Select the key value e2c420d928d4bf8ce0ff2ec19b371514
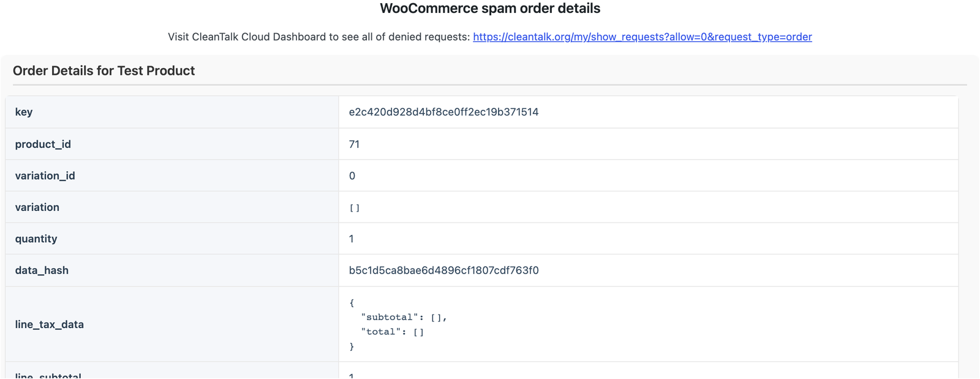Viewport: 980px width, 379px height. (443, 112)
